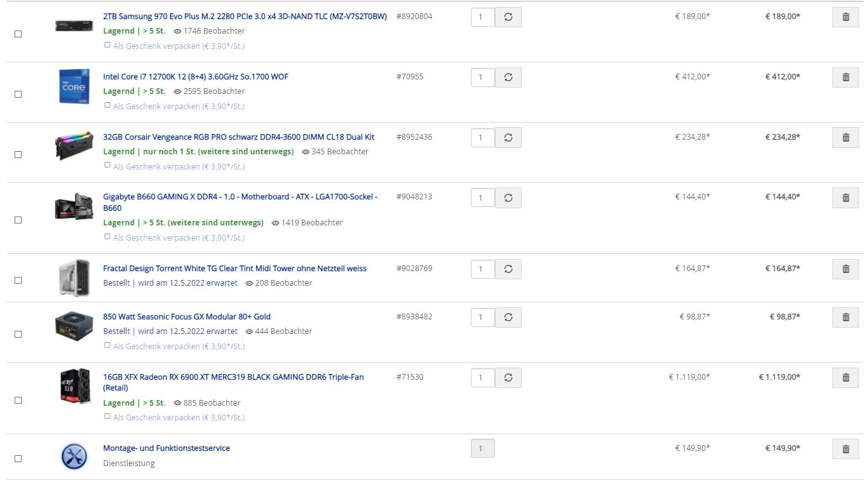Open 850 Watt Seasonic Focus GX link

click(x=187, y=317)
